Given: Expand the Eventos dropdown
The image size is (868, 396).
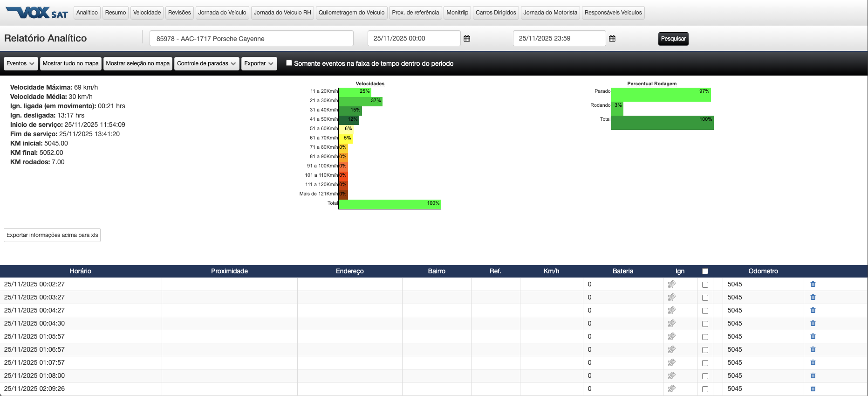Looking at the screenshot, I should [21, 63].
